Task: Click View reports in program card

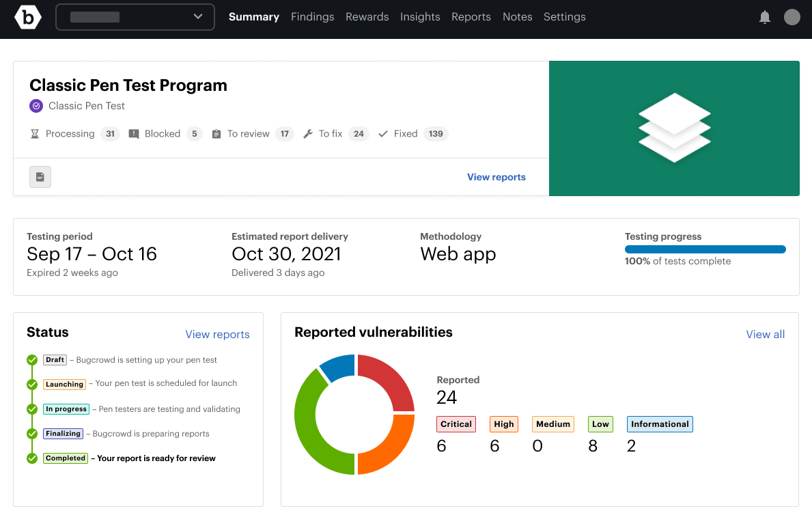Action: pyautogui.click(x=496, y=177)
